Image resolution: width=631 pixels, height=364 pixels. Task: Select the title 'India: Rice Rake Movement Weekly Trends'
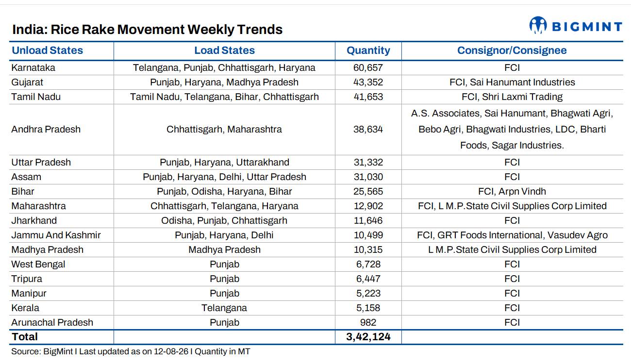(x=147, y=30)
